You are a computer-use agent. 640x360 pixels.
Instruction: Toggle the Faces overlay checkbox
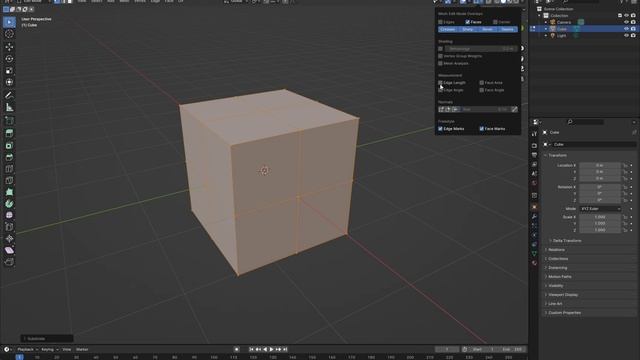[x=468, y=22]
